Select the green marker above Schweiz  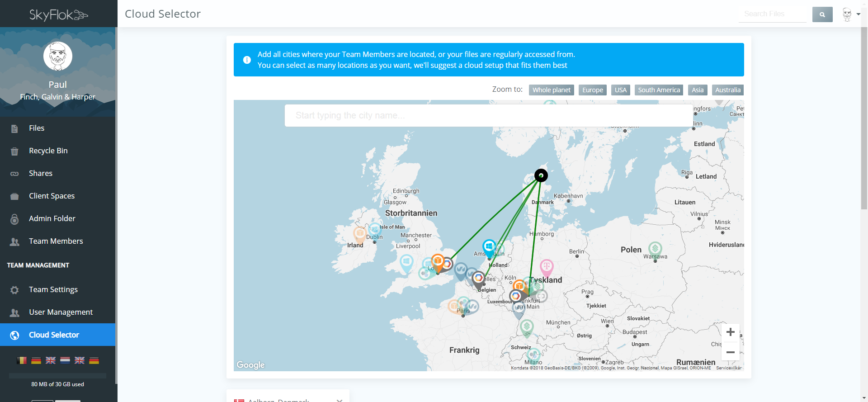coord(527,328)
